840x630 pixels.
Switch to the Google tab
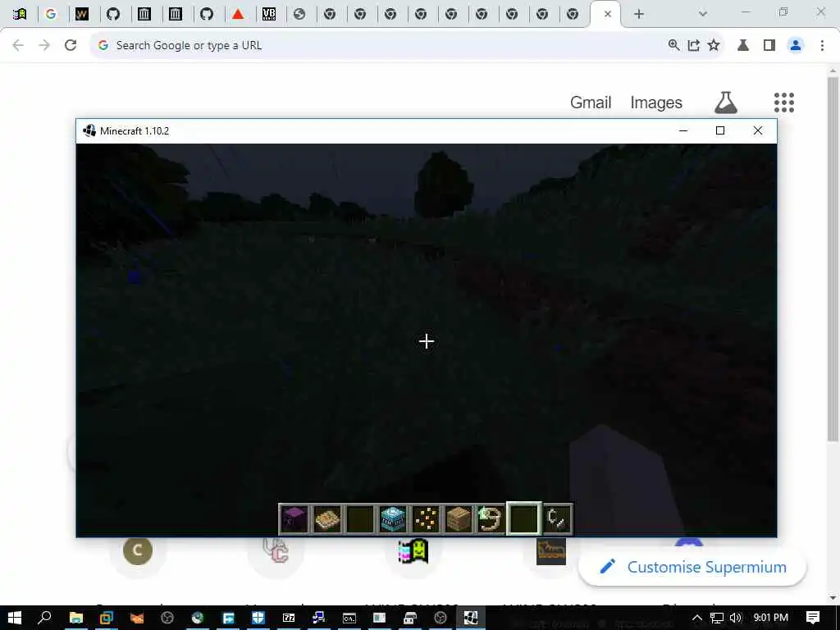(51, 14)
